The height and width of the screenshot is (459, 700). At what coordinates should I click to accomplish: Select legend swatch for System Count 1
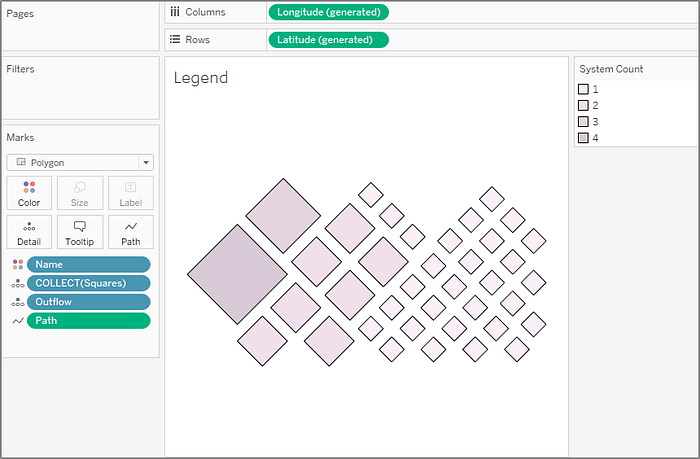pyautogui.click(x=583, y=89)
